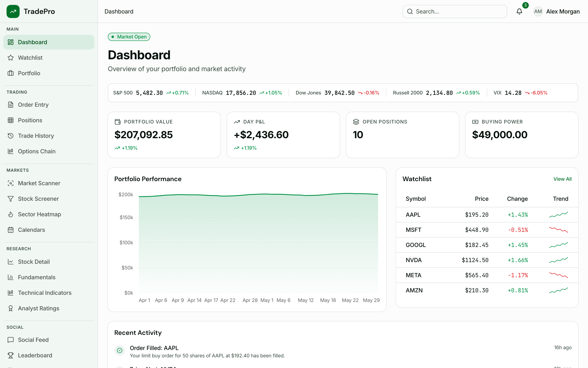Click View All in Watchlist panel
Viewport: 588px width, 368px height.
click(562, 179)
